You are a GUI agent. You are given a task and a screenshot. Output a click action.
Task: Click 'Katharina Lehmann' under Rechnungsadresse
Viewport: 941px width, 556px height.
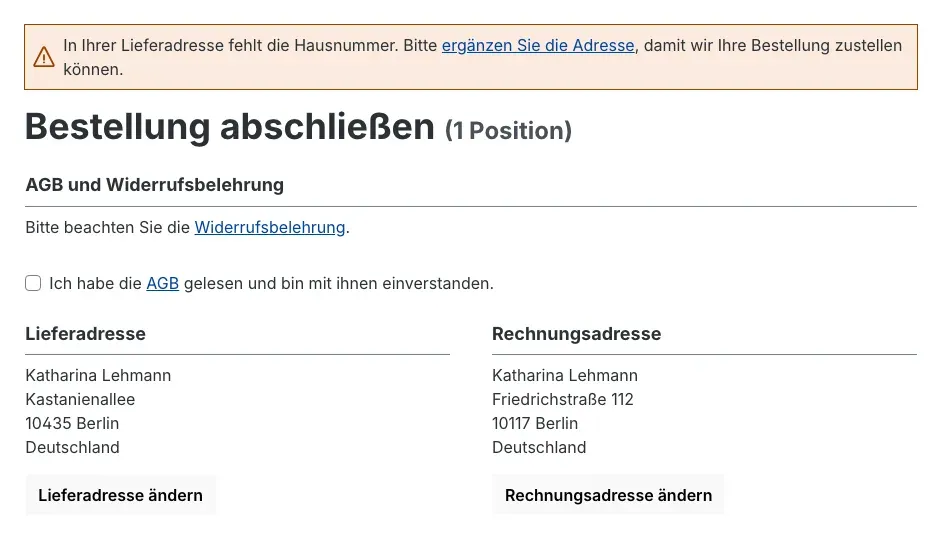[565, 375]
